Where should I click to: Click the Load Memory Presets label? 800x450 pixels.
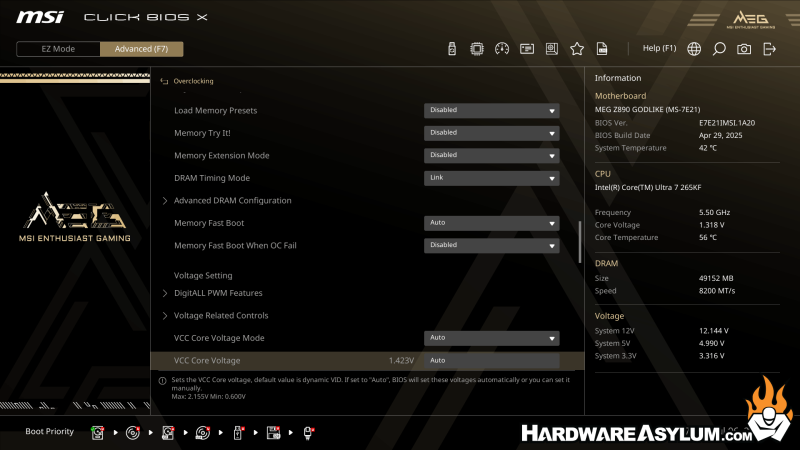coord(215,110)
